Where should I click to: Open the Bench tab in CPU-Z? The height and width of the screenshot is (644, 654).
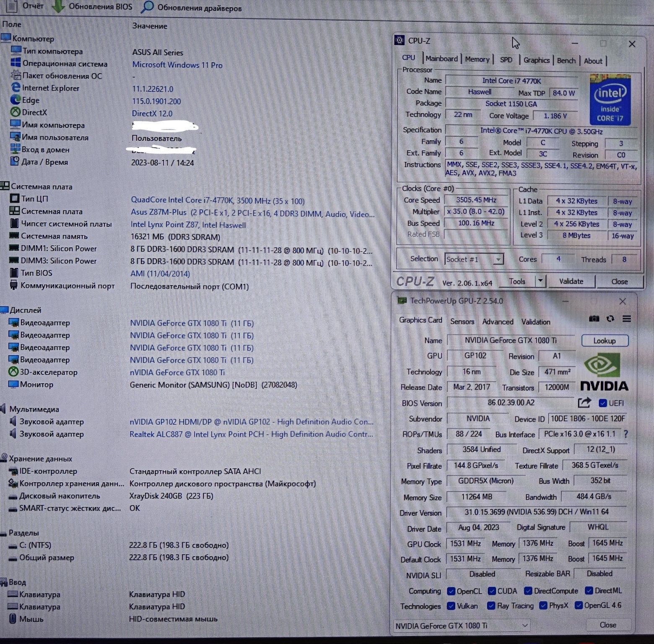click(x=566, y=60)
